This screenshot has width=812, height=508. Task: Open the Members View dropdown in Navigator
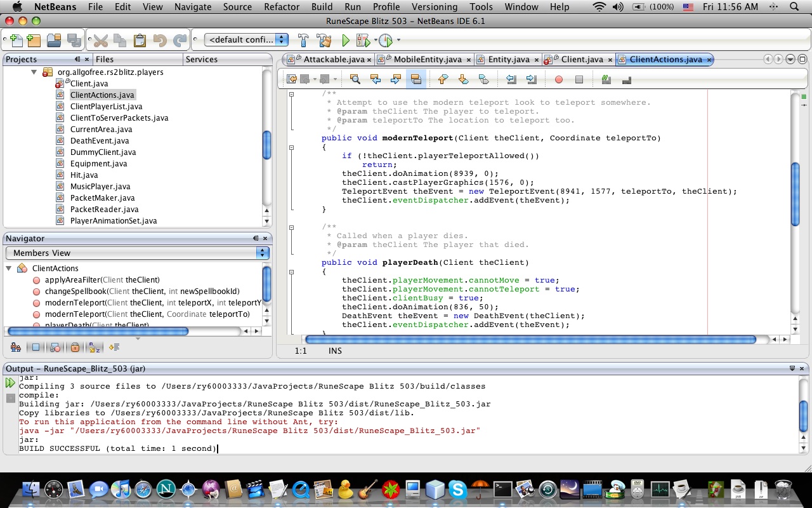[138, 253]
